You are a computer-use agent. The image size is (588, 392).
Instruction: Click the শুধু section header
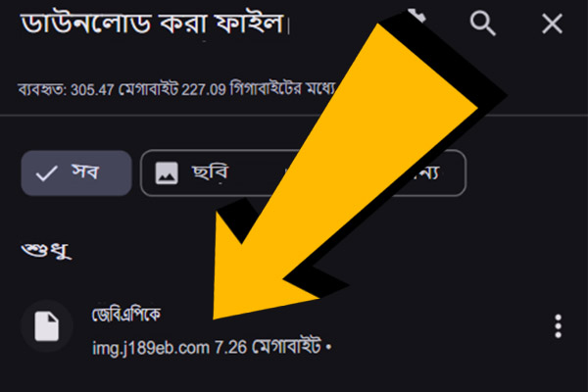(46, 250)
